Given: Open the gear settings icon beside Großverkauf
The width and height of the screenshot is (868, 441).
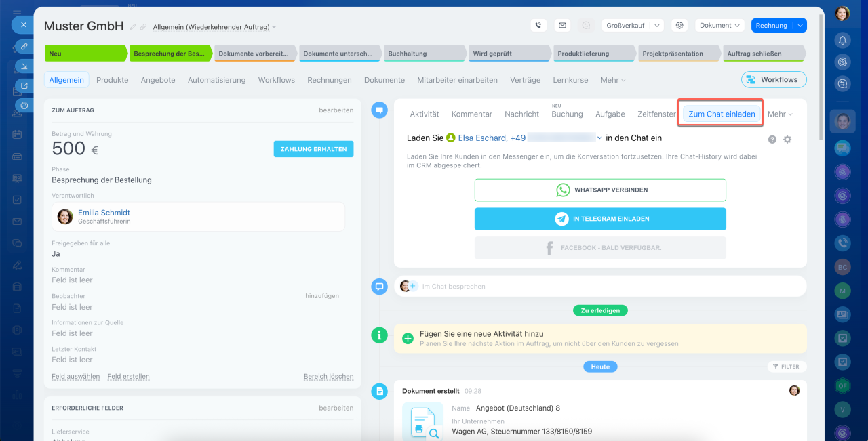Looking at the screenshot, I should [x=679, y=26].
